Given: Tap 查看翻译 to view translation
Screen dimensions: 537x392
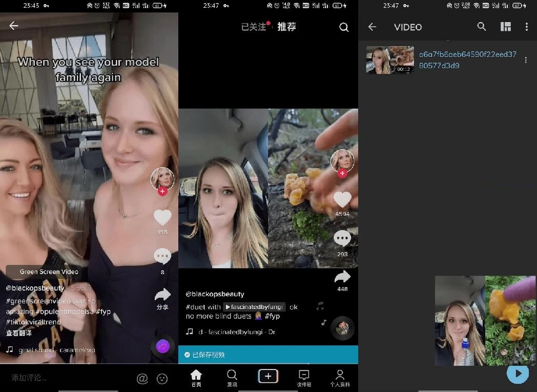Looking at the screenshot, I should click(x=19, y=333).
